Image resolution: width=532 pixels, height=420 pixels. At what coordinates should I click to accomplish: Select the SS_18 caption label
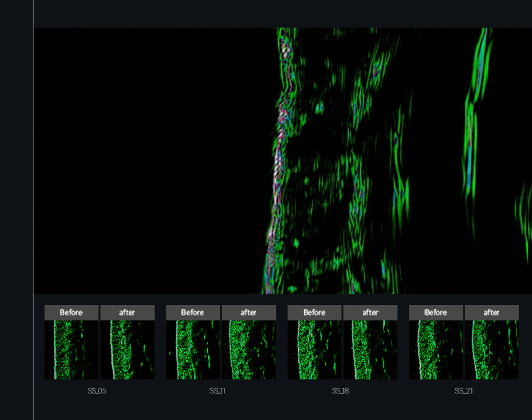pyautogui.click(x=340, y=391)
